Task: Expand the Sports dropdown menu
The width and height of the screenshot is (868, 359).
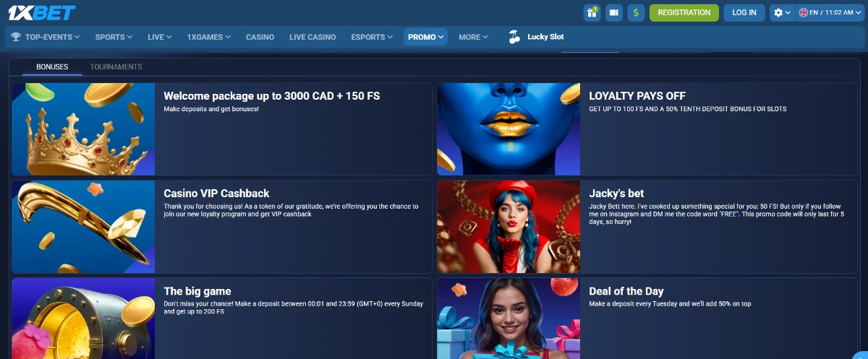Action: click(114, 37)
